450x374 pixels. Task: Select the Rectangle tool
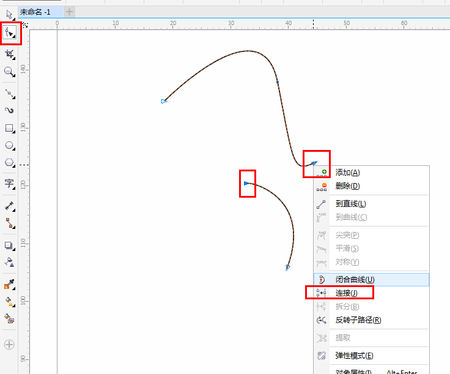tap(9, 128)
